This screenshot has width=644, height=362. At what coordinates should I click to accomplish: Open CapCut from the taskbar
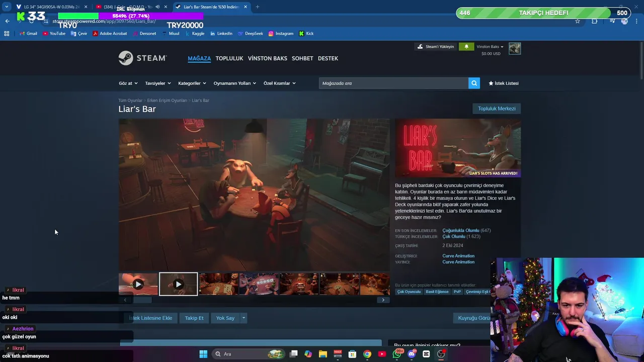pyautogui.click(x=426, y=354)
